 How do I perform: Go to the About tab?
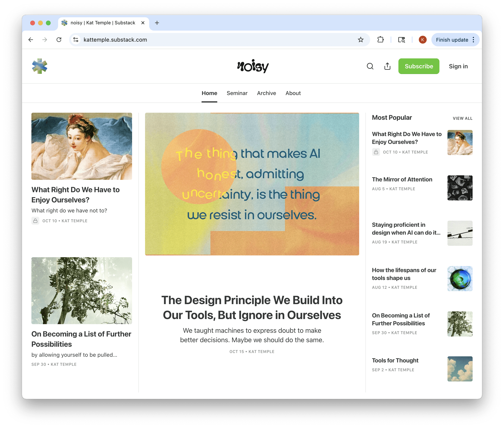click(293, 93)
